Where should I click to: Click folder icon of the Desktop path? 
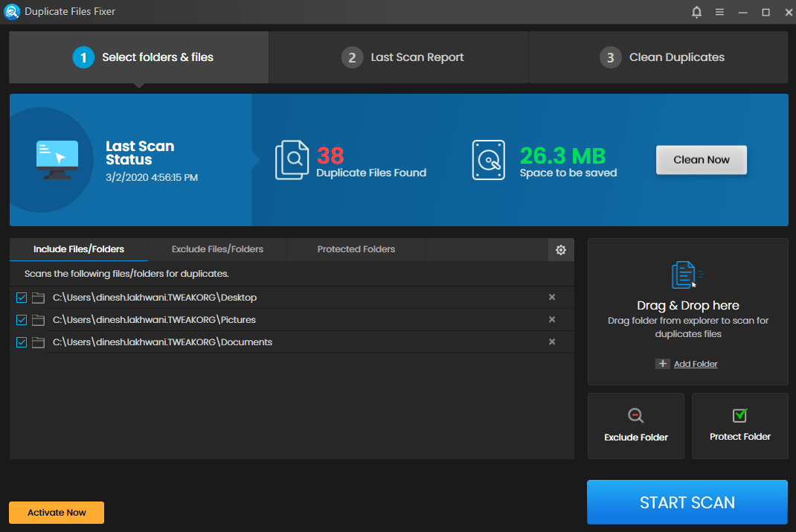(x=38, y=298)
